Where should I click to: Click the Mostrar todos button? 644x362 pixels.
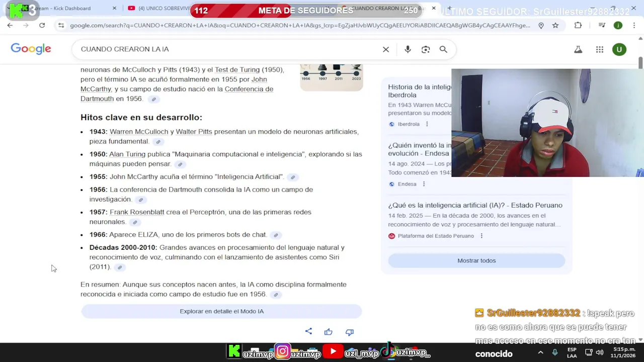click(x=476, y=260)
